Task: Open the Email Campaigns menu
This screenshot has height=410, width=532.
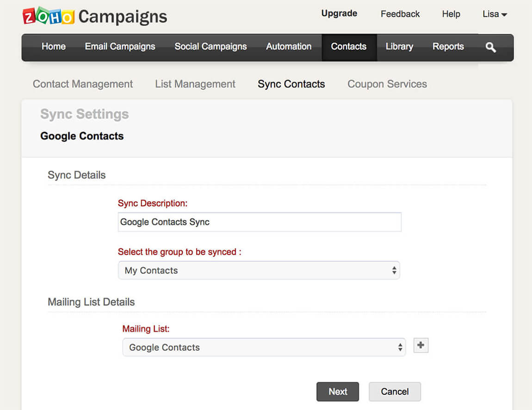Action: [x=120, y=47]
